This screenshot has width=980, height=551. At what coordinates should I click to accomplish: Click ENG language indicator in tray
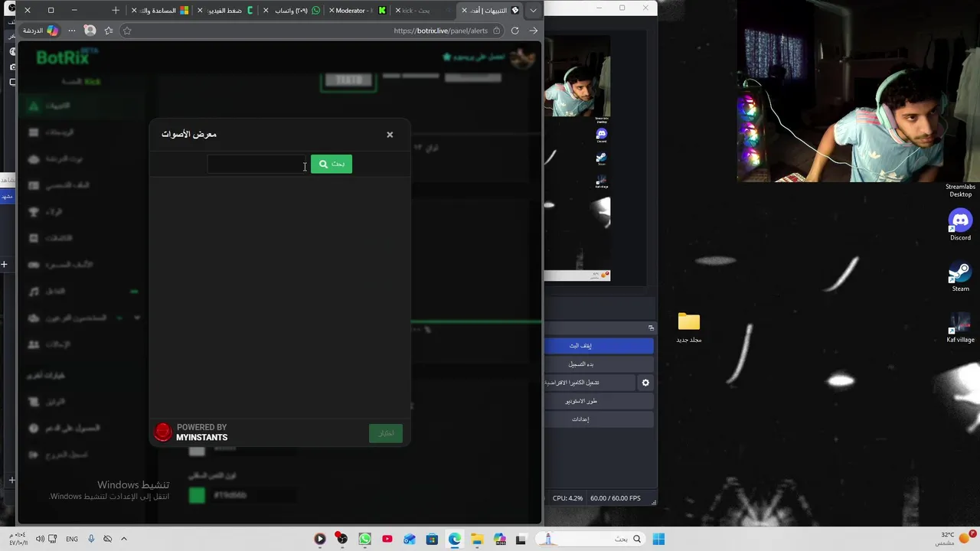point(72,539)
